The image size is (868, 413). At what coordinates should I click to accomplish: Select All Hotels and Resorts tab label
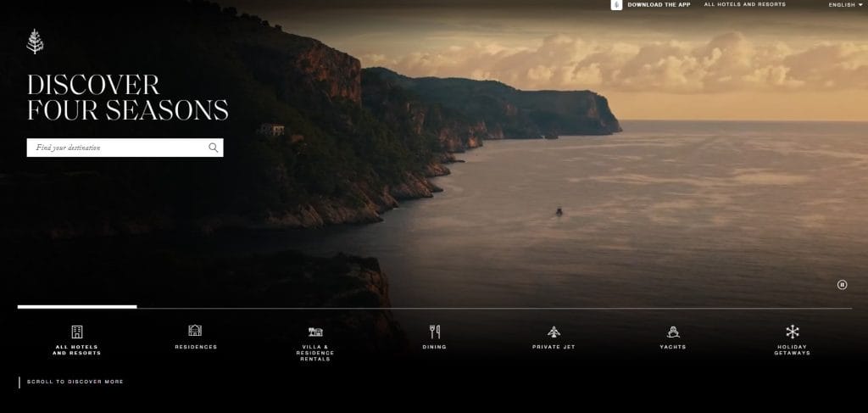(77, 350)
